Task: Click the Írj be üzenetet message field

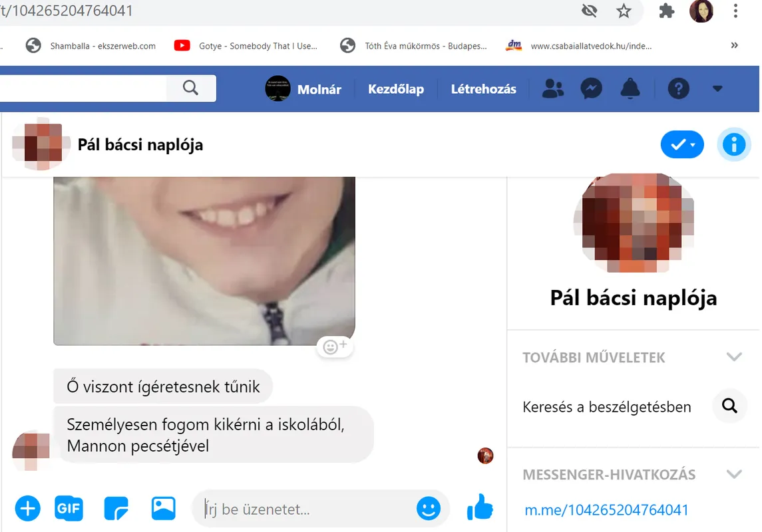Action: 306,509
